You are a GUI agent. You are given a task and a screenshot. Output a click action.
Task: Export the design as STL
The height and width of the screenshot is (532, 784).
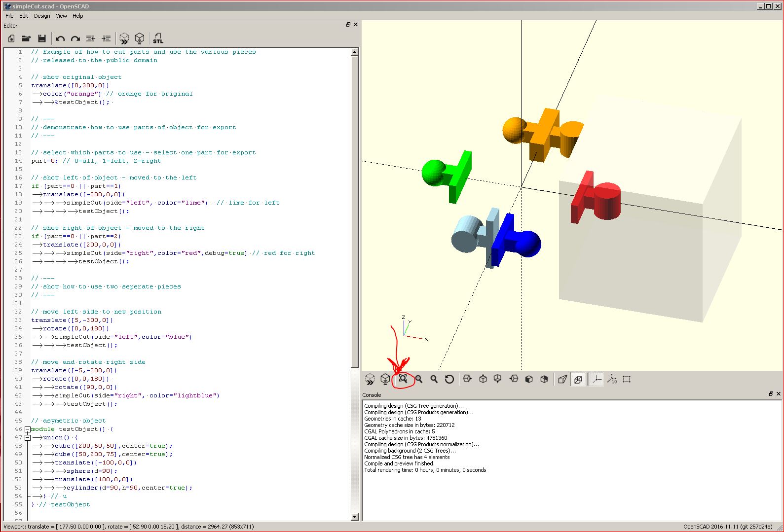point(158,38)
